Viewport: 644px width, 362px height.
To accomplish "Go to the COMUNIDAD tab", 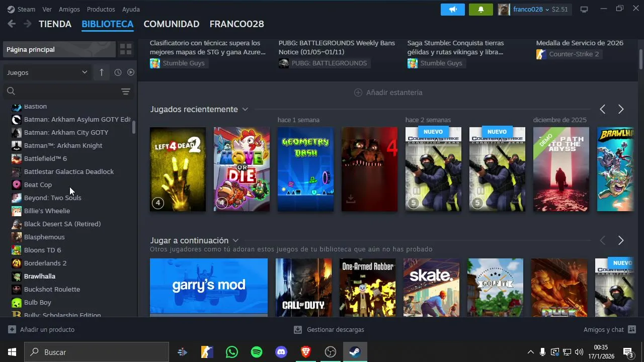I will click(x=172, y=24).
